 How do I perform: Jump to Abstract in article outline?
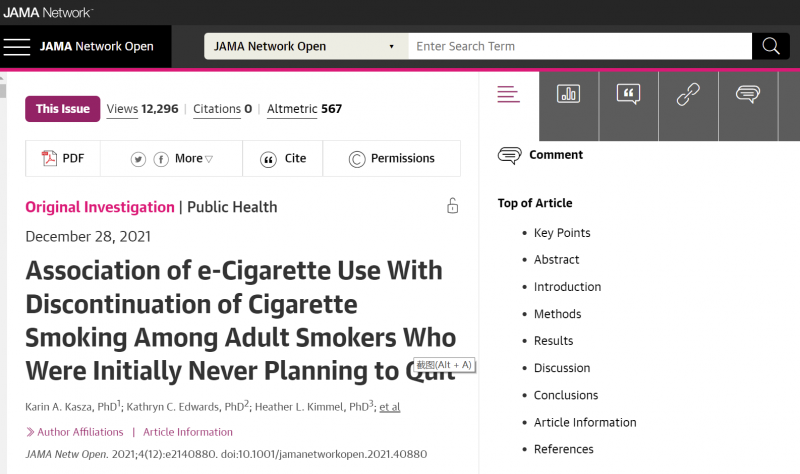(556, 260)
